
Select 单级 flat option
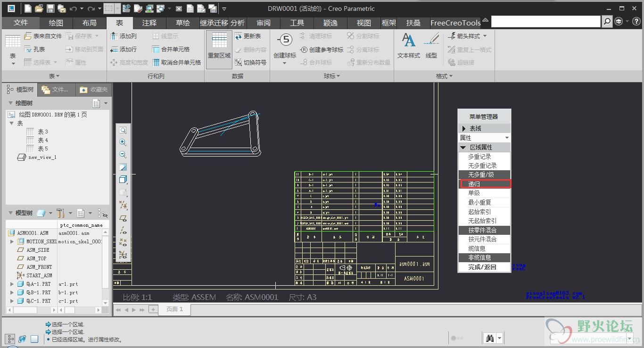click(x=484, y=193)
